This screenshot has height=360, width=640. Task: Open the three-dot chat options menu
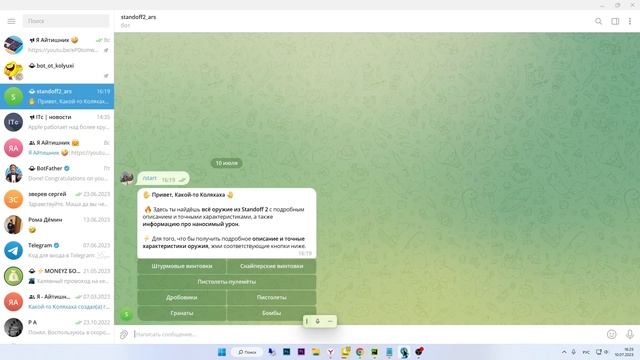tap(630, 21)
